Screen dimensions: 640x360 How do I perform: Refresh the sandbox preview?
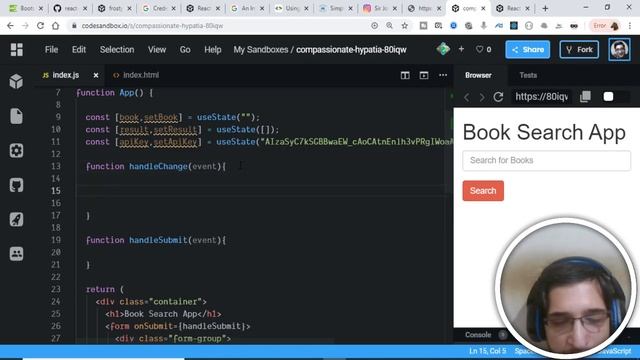498,97
